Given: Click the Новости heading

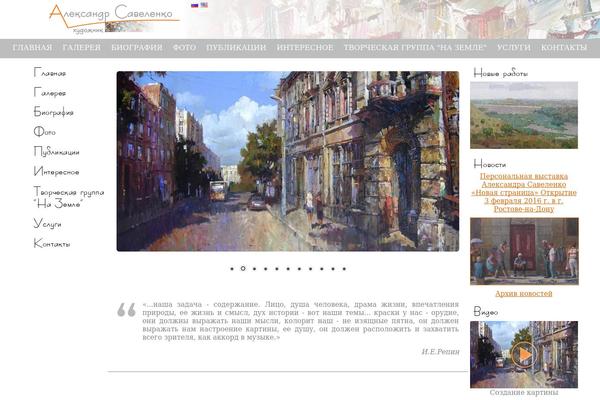Looking at the screenshot, I should click(x=490, y=164).
